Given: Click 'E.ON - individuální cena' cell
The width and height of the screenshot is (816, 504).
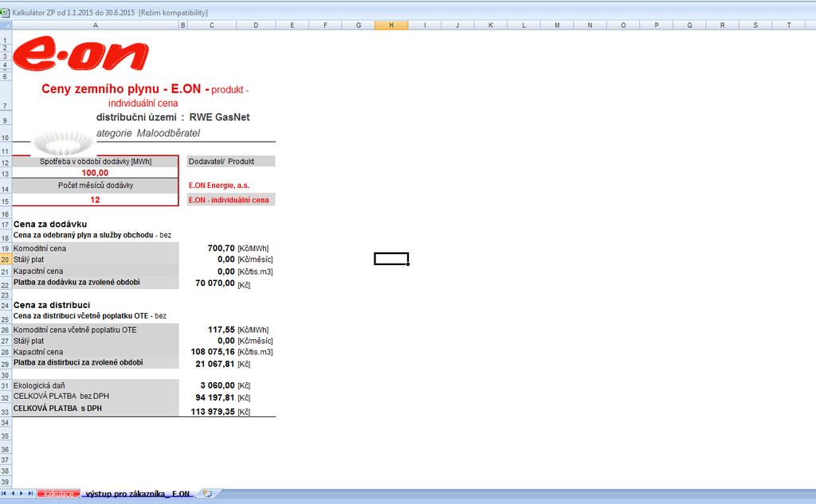Looking at the screenshot, I should click(x=231, y=200).
